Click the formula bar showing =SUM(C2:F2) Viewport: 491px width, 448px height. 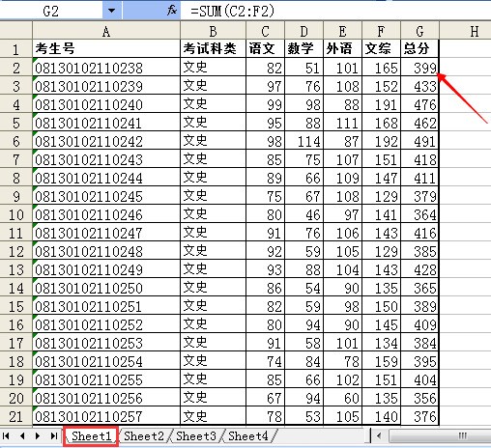point(335,11)
